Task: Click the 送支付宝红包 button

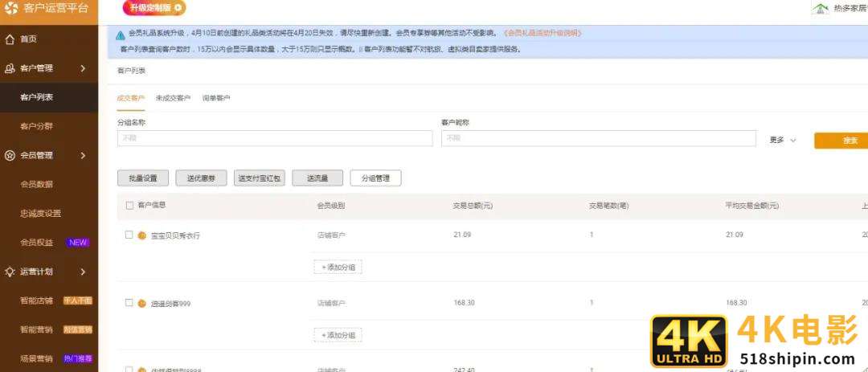Action: click(x=259, y=178)
